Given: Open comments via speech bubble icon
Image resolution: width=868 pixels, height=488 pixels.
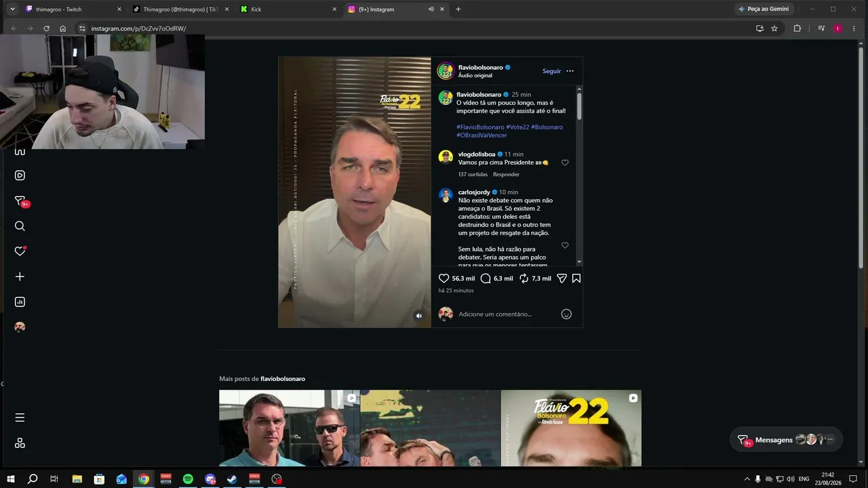Looking at the screenshot, I should point(486,279).
